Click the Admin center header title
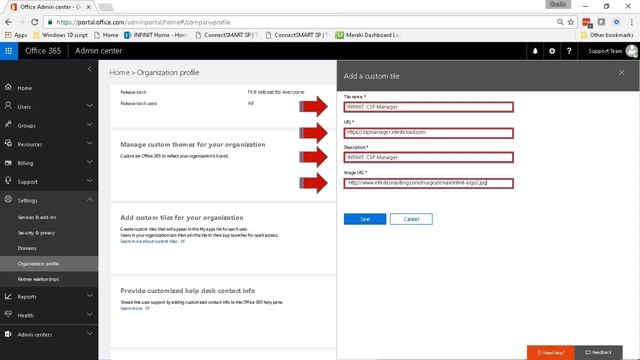Image resolution: width=640 pixels, height=360 pixels. pos(98,51)
